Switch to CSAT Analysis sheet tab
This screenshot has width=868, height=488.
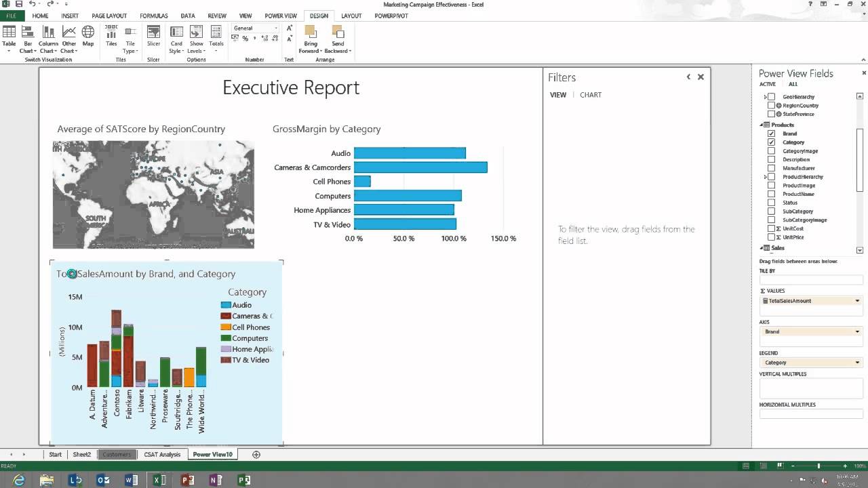pyautogui.click(x=162, y=455)
